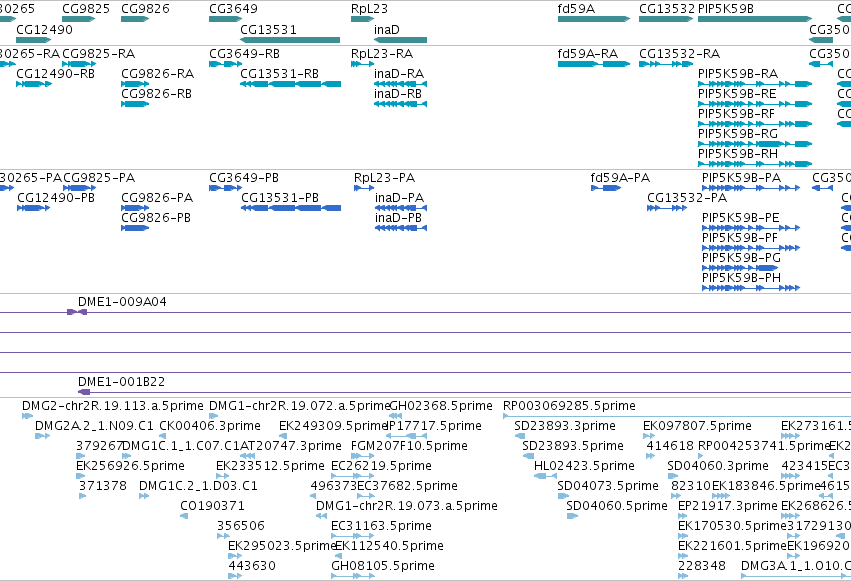This screenshot has width=851, height=581.
Task: Select the CG9826 gene label
Action: click(x=145, y=9)
